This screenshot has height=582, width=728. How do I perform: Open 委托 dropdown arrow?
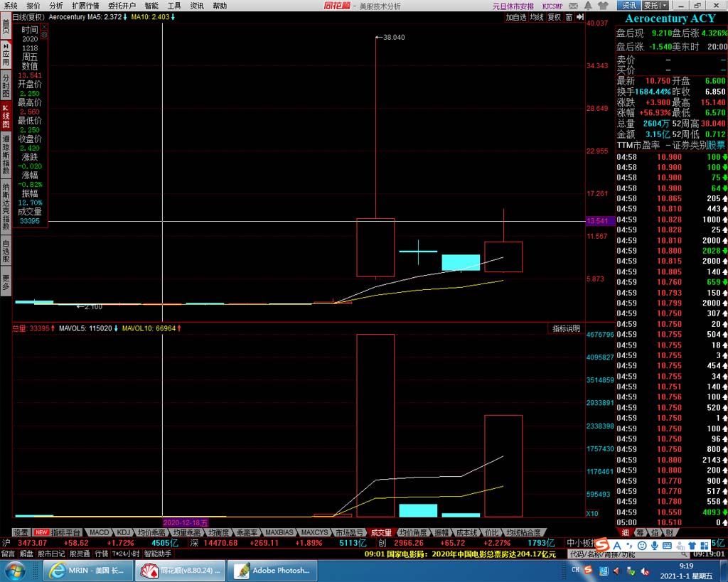[x=664, y=6]
